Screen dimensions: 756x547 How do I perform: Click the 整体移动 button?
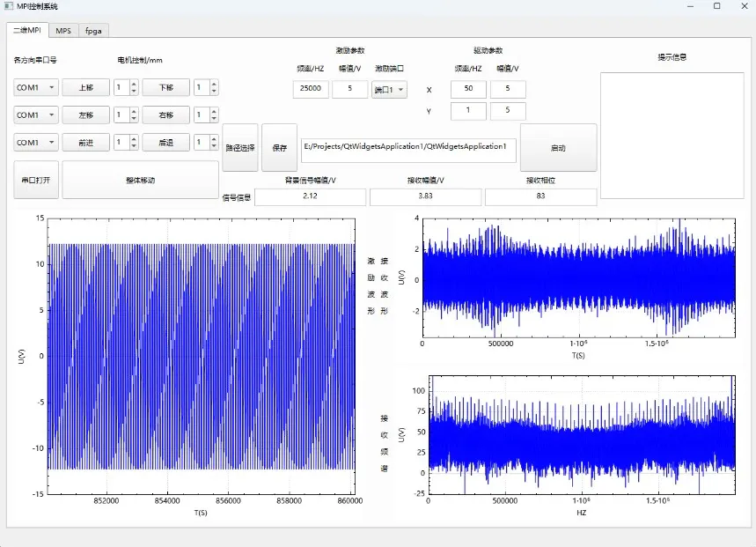140,180
